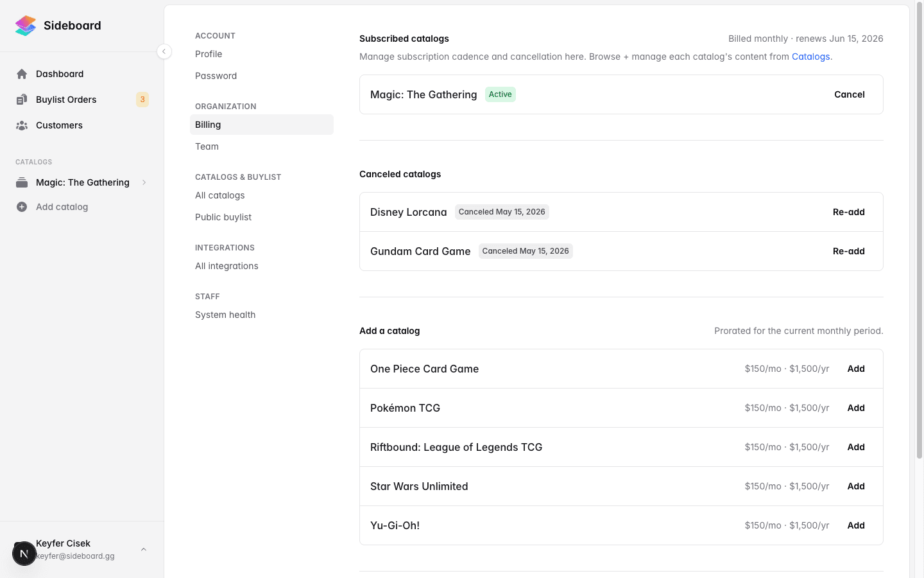Click 'Billed monthly · renews Jun 15, 2026' text
This screenshot has width=924, height=578.
coord(806,39)
